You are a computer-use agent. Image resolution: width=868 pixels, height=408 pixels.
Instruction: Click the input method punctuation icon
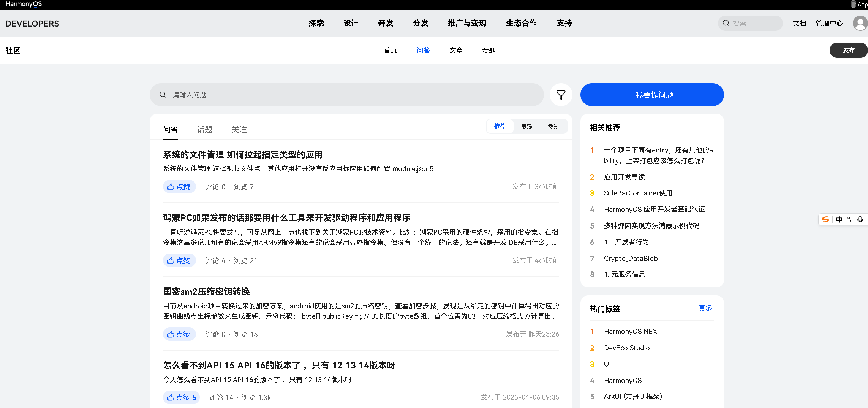(x=850, y=219)
